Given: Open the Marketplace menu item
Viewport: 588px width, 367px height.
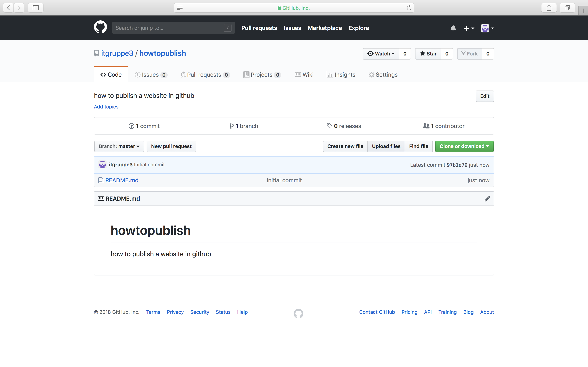Looking at the screenshot, I should point(325,28).
